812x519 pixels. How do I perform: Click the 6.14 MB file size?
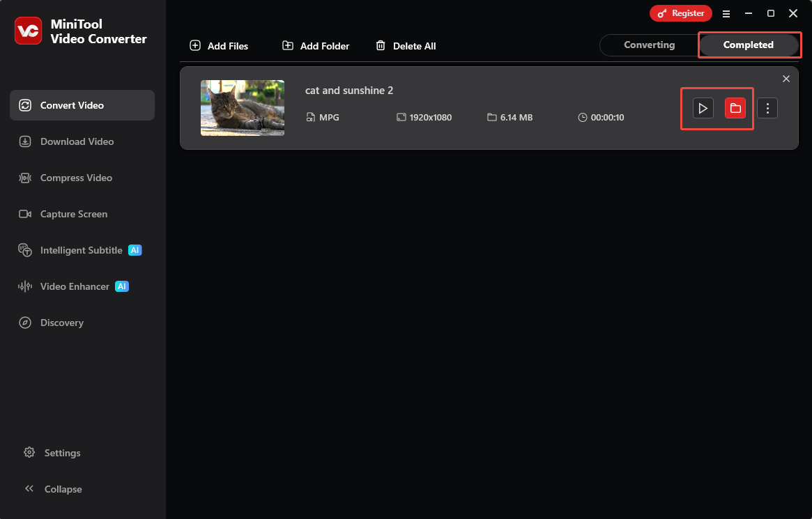516,118
